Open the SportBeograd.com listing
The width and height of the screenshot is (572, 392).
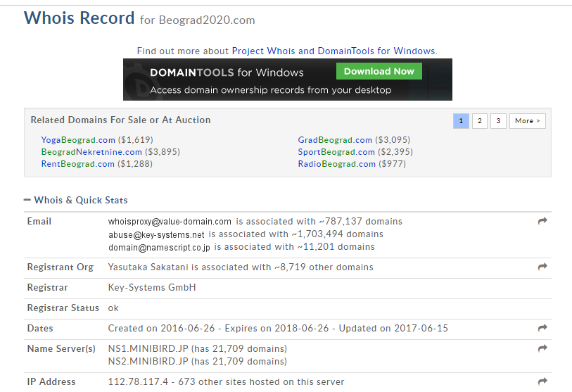[336, 152]
